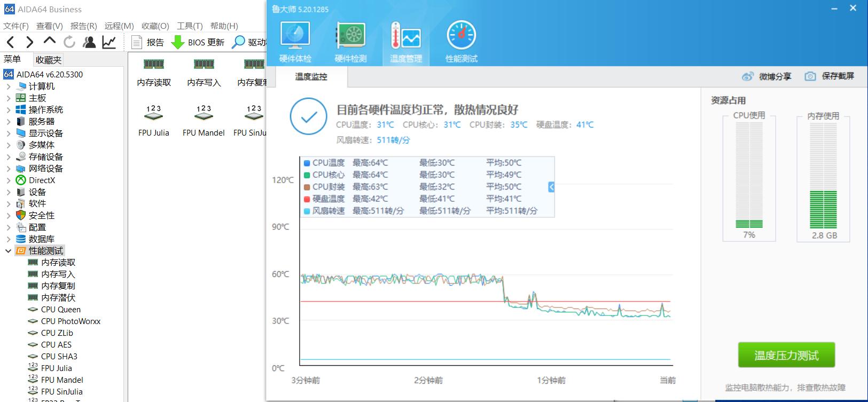Viewport: 868px width, 402px height.
Task: Open 硬件检测 in Ludashi top bar
Action: [351, 42]
